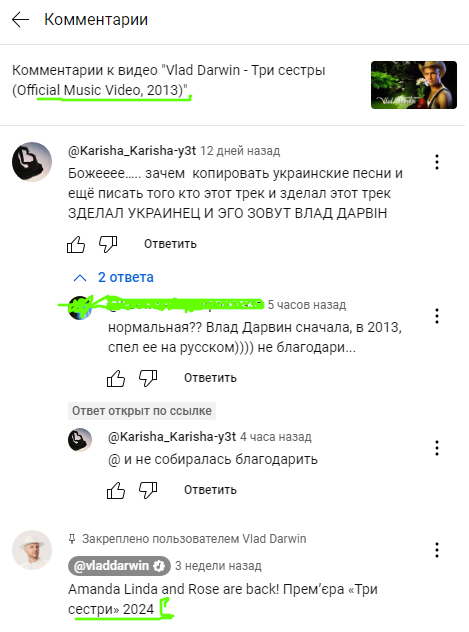
Task: Dislike the reply 'и не собиралась благодарить'
Action: [x=148, y=490]
